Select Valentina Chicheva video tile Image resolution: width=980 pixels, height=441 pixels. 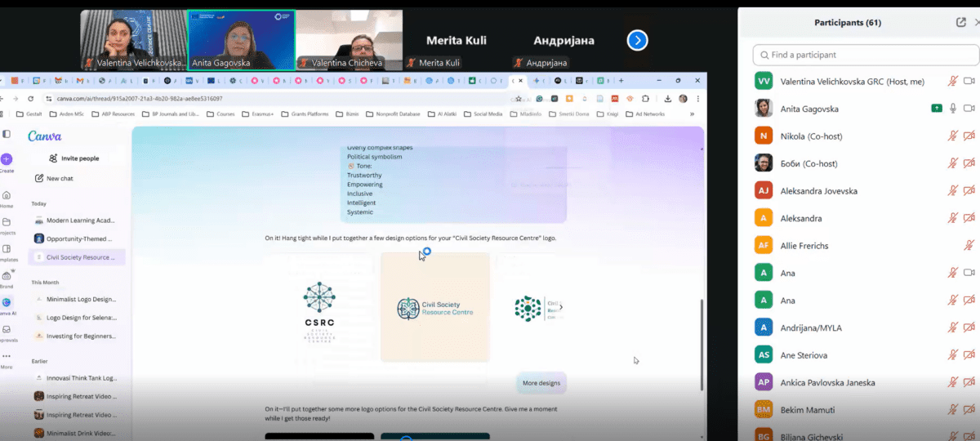click(350, 40)
